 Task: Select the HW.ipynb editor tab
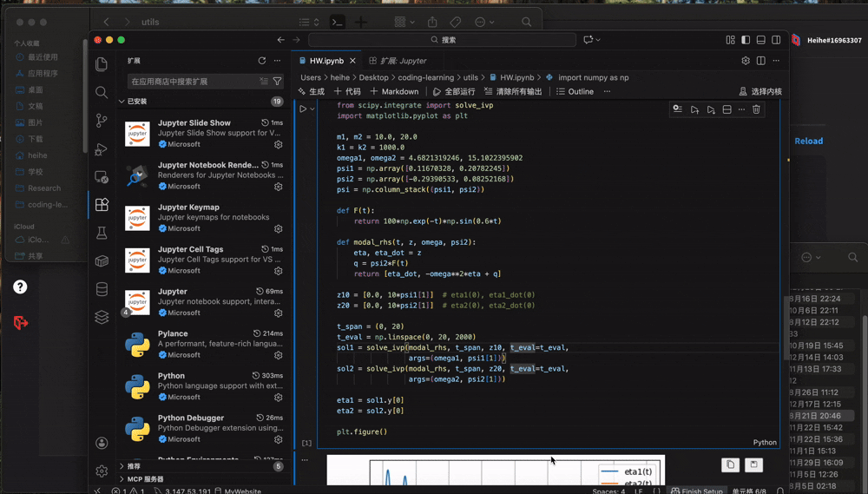[x=326, y=61]
